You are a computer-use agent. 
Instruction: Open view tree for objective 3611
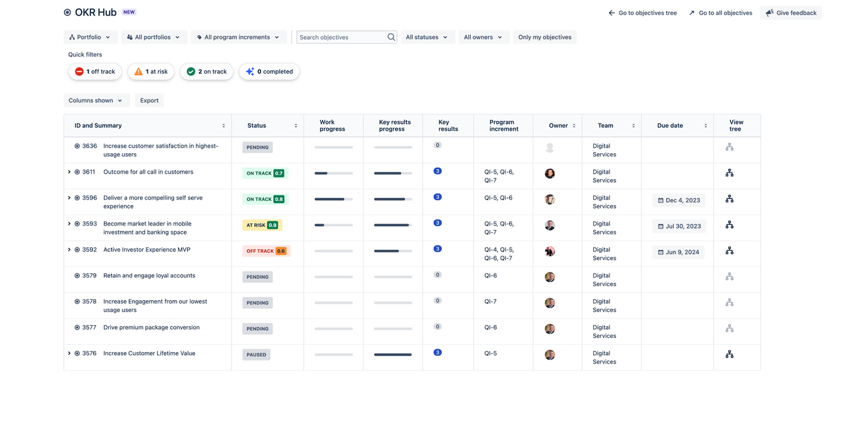[x=729, y=173]
